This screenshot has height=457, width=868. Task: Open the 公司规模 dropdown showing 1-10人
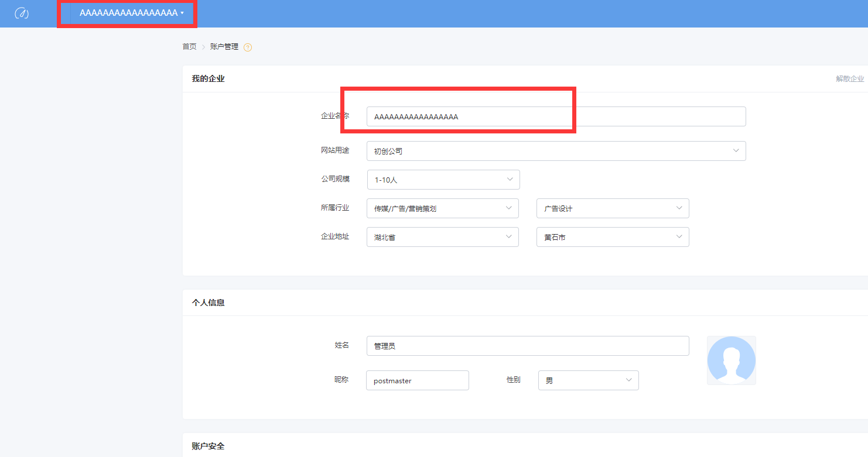443,180
